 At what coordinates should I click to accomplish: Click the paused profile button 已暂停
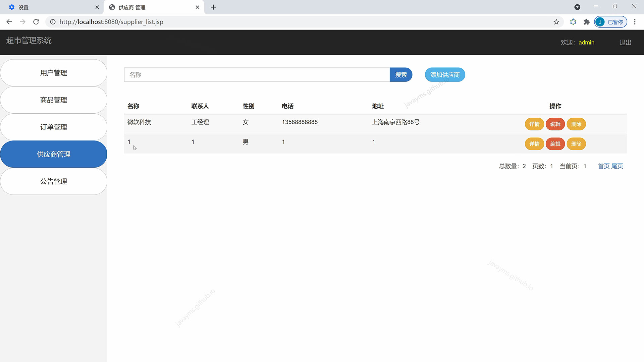[x=610, y=22]
